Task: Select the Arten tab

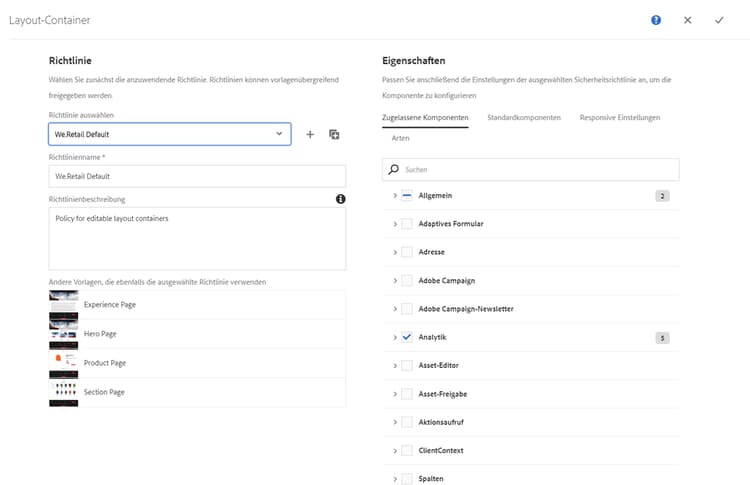Action: pyautogui.click(x=400, y=138)
